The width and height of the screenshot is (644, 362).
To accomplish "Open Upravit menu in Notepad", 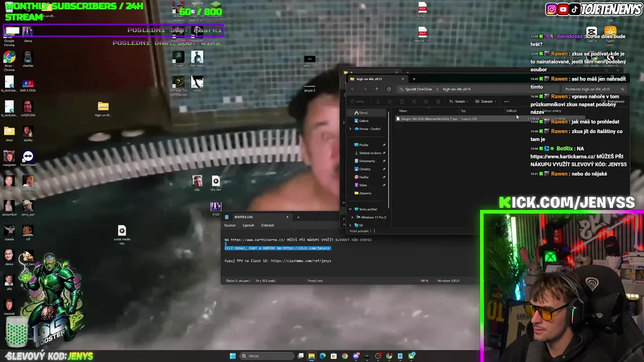I will [x=248, y=225].
